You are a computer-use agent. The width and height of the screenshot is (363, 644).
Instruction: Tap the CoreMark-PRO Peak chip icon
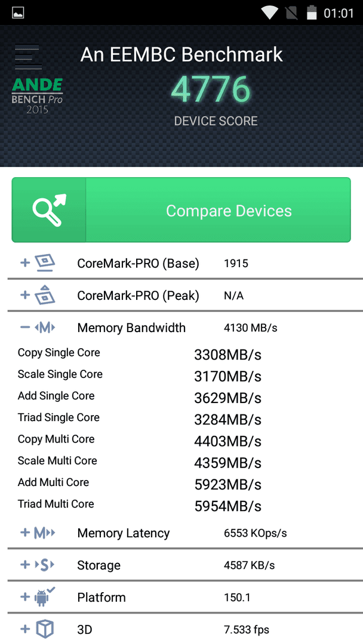click(x=45, y=295)
